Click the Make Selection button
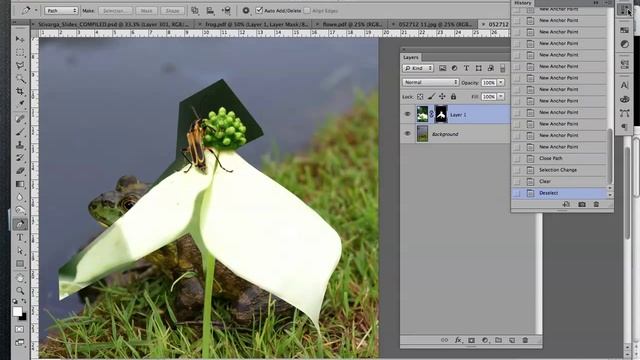The height and width of the screenshot is (360, 640). click(115, 11)
